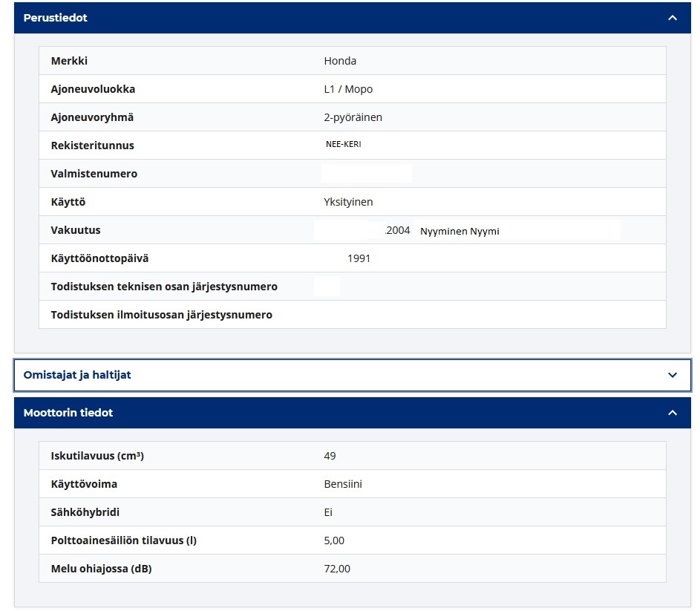
Task: Select the Bensiini fuel value
Action: 343,484
